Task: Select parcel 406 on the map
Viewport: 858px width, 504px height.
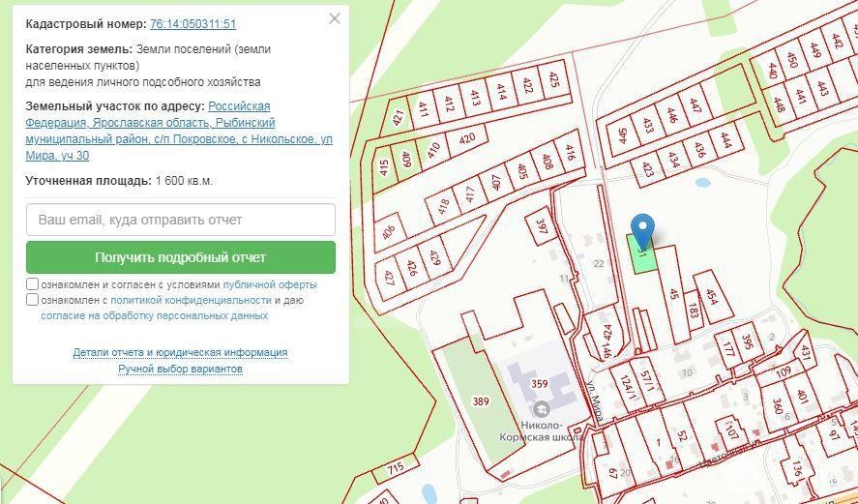Action: 389,234
